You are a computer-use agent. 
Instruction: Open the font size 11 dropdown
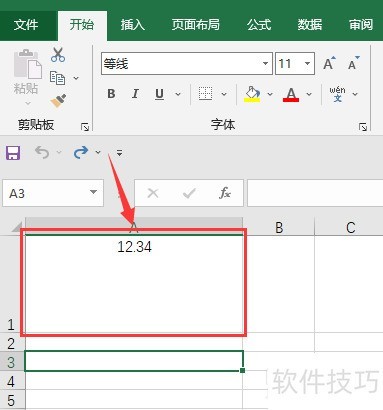tap(307, 63)
